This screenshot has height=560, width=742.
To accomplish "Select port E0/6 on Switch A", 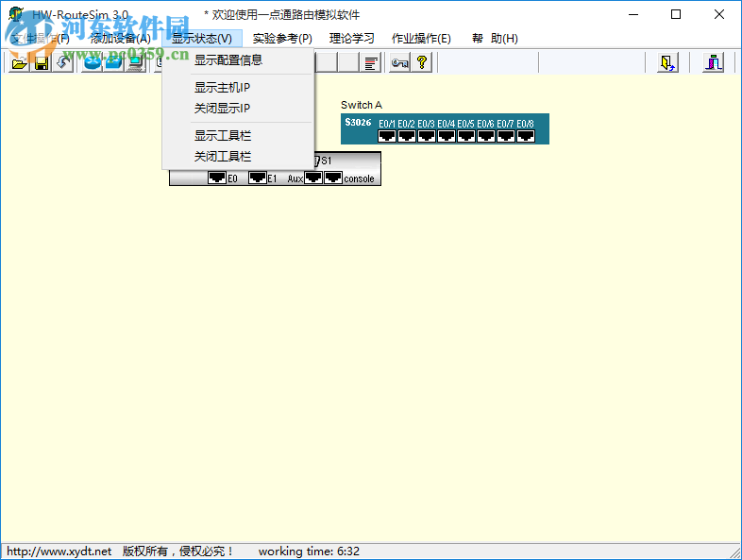I will [486, 136].
